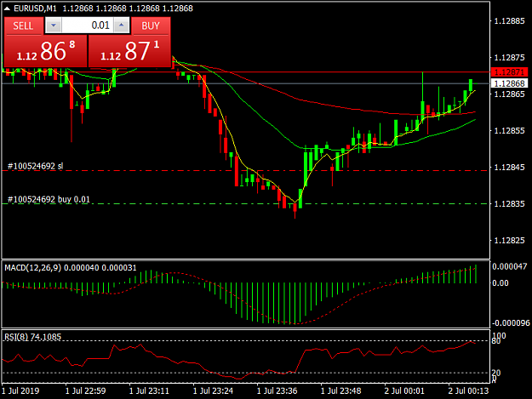The image size is (532, 399).
Task: Click the 1 Jul 23:24 time axis label
Action: pyautogui.click(x=213, y=390)
